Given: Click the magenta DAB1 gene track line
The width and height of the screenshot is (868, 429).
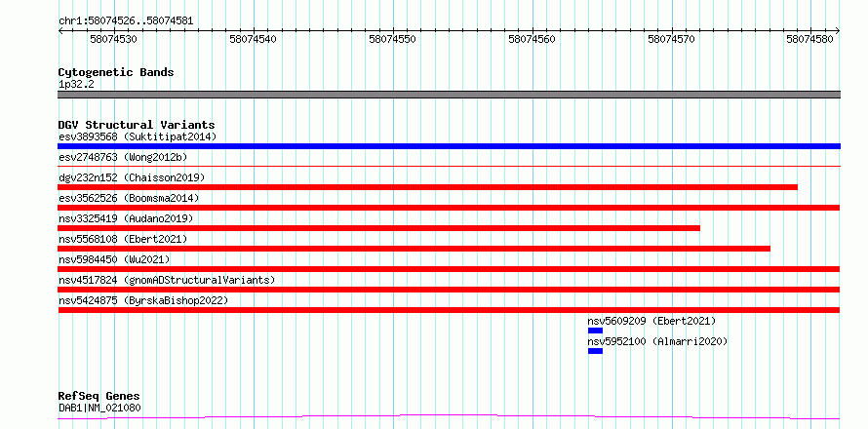Looking at the screenshot, I should tap(449, 416).
